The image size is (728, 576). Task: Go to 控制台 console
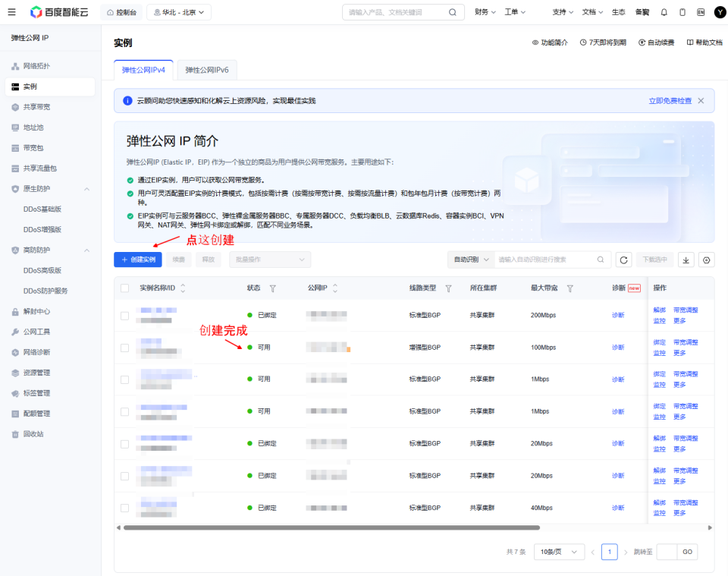point(121,13)
